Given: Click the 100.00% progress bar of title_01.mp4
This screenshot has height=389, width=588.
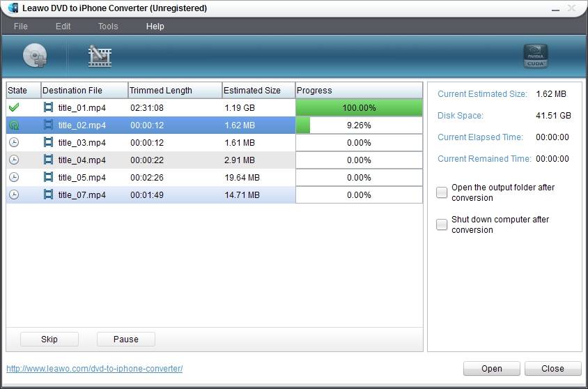Looking at the screenshot, I should pos(359,107).
